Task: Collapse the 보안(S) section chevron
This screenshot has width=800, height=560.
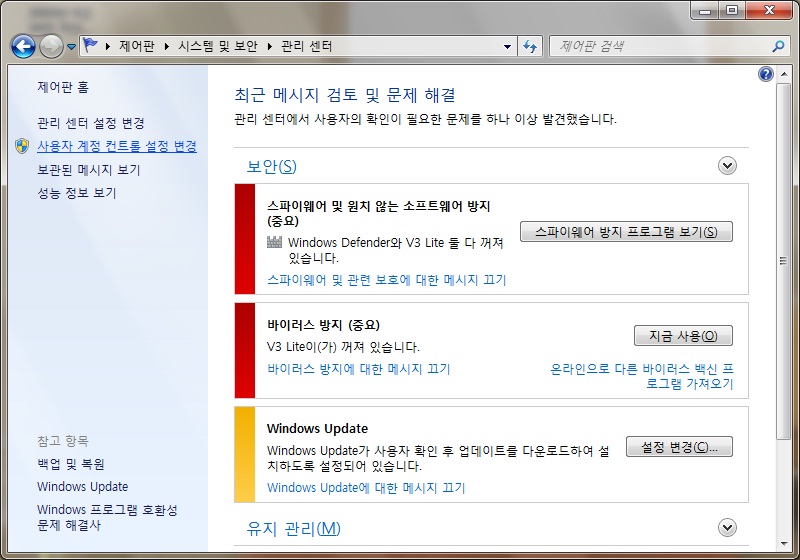Action: (x=727, y=166)
